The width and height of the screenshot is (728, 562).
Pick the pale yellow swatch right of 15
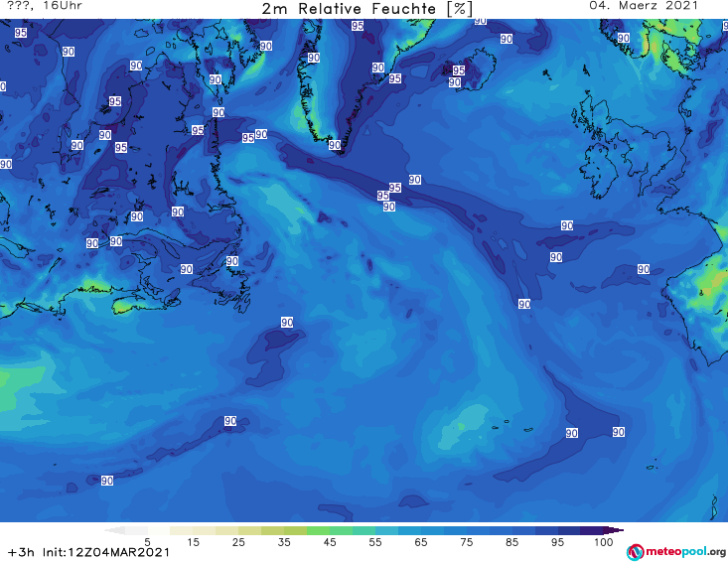pyautogui.click(x=205, y=530)
